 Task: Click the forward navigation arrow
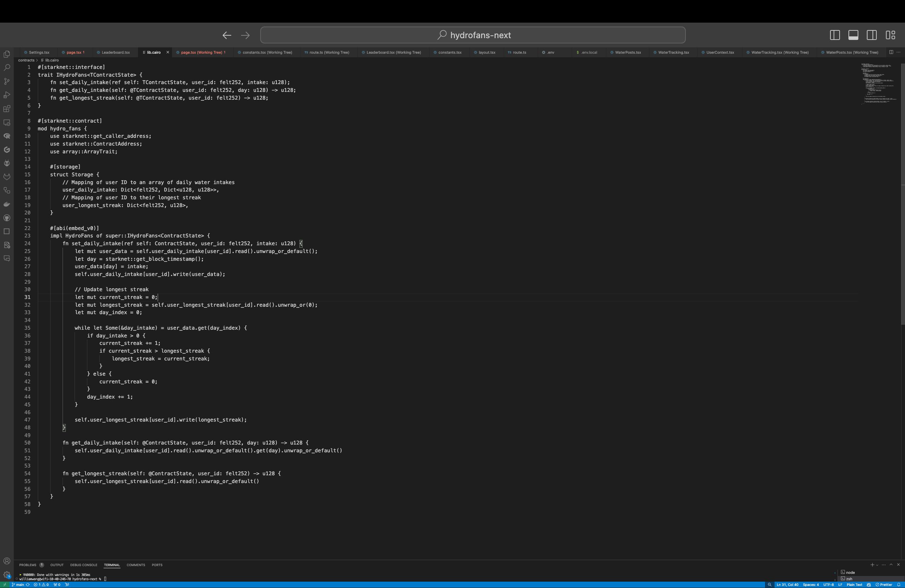pos(245,35)
